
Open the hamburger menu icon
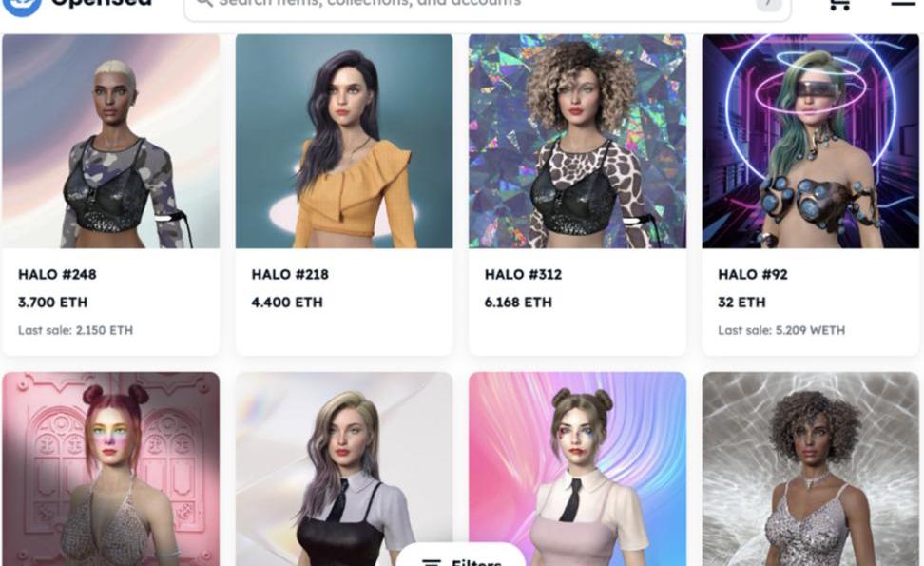(903, 3)
